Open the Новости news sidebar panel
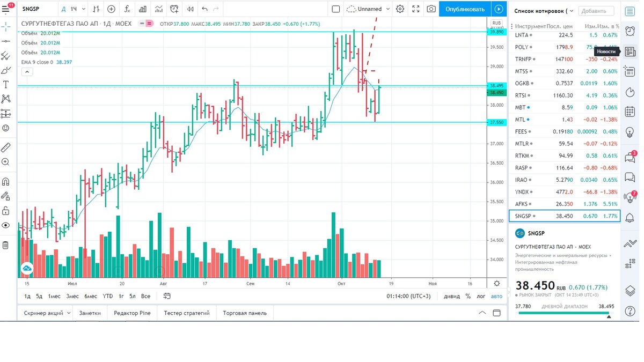Image resolution: width=644 pixels, height=362 pixels. (630, 51)
